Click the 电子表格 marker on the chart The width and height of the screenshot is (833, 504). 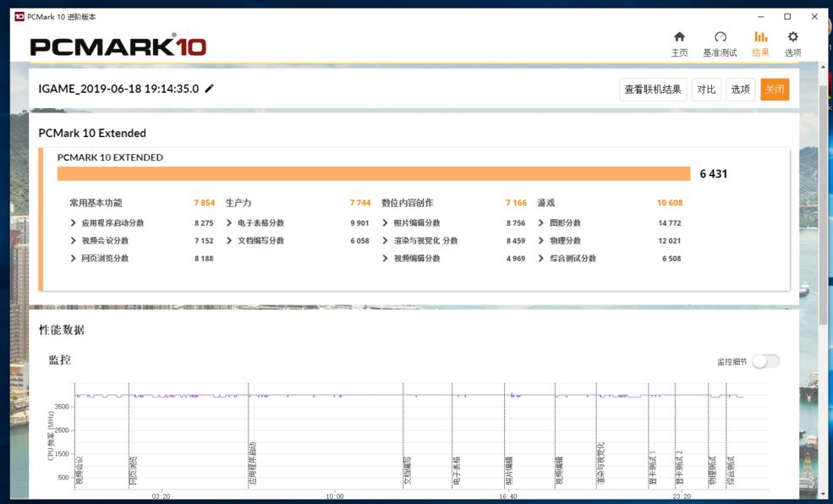coord(457,470)
